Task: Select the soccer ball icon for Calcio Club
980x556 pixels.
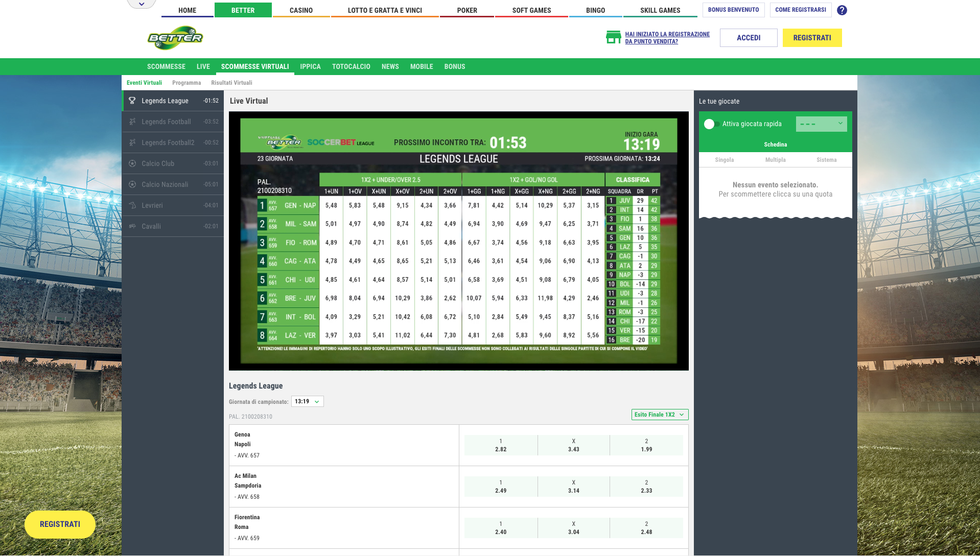Action: (132, 163)
